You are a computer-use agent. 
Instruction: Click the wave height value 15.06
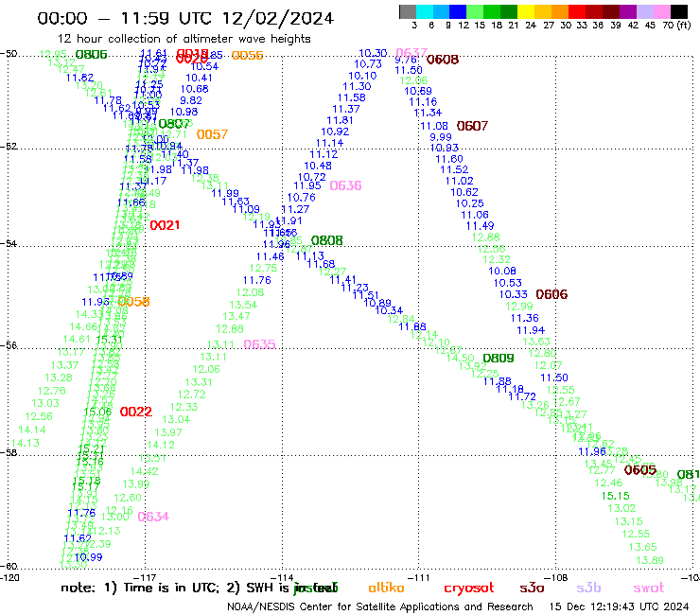(97, 412)
